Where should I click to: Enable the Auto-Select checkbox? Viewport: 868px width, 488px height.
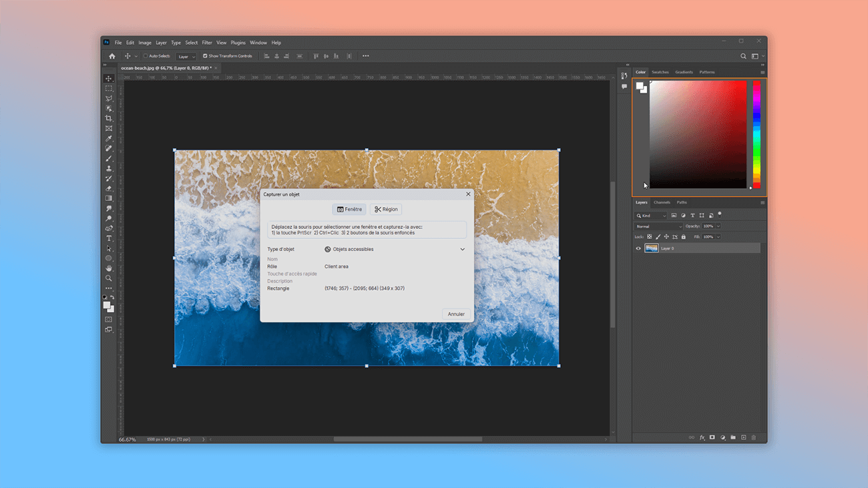click(x=146, y=56)
